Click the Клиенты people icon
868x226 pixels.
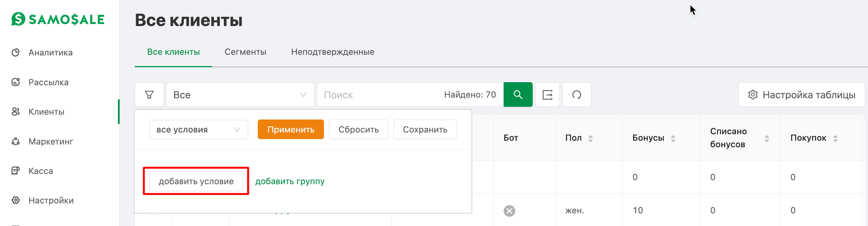[x=16, y=112]
